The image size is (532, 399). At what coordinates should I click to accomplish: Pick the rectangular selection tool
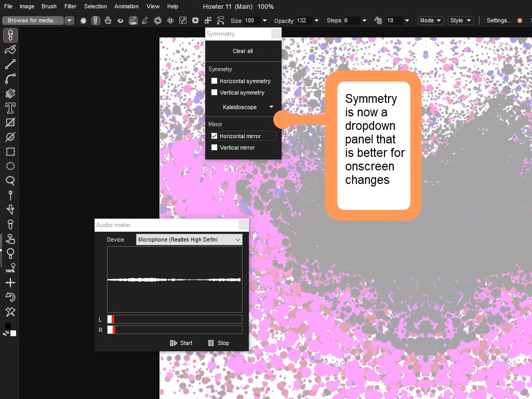click(10, 152)
